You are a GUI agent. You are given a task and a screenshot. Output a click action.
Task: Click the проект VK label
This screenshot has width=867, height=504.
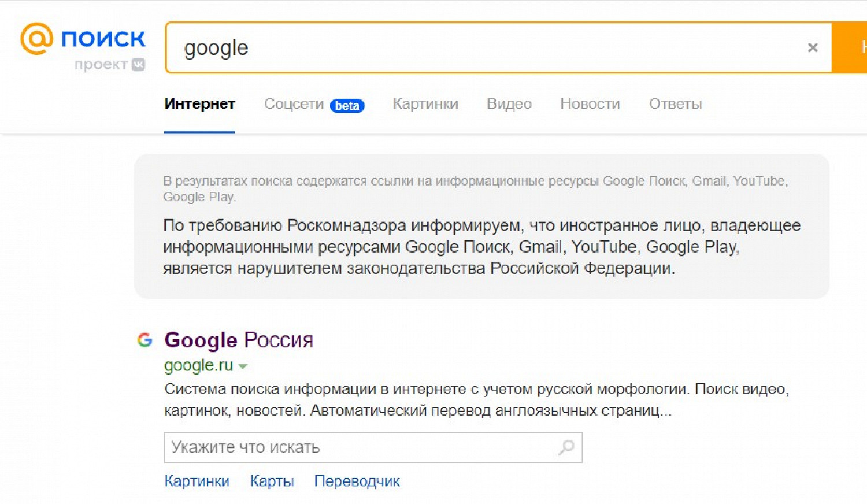click(110, 64)
